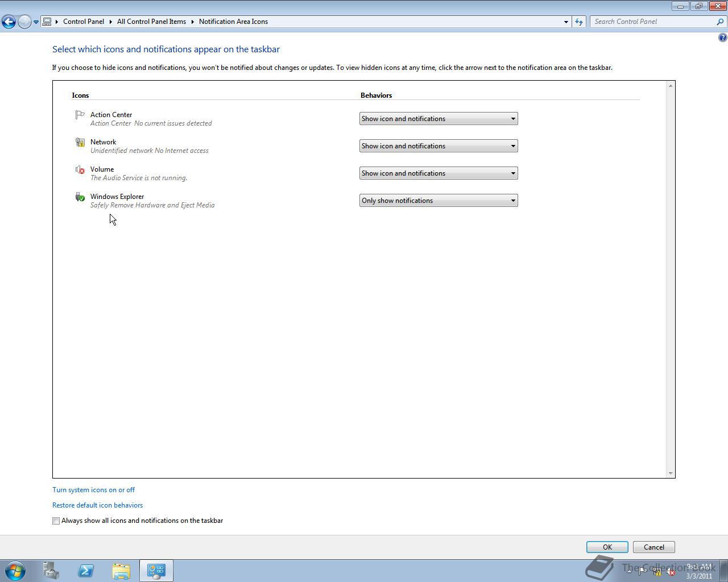Image resolution: width=728 pixels, height=582 pixels.
Task: Open Windows Explorer folder on taskbar
Action: pyautogui.click(x=121, y=571)
